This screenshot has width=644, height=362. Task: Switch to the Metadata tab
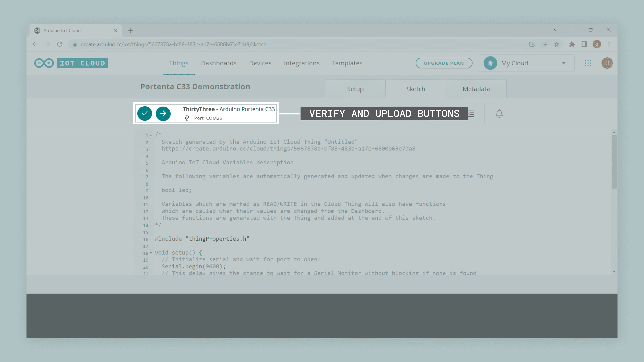[476, 89]
